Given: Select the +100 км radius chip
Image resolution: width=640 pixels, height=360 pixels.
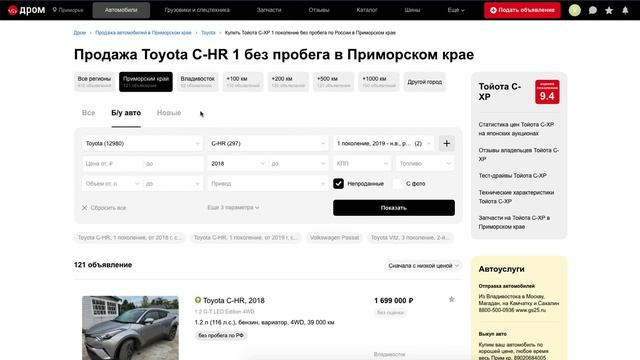Looking at the screenshot, I should pos(243,82).
